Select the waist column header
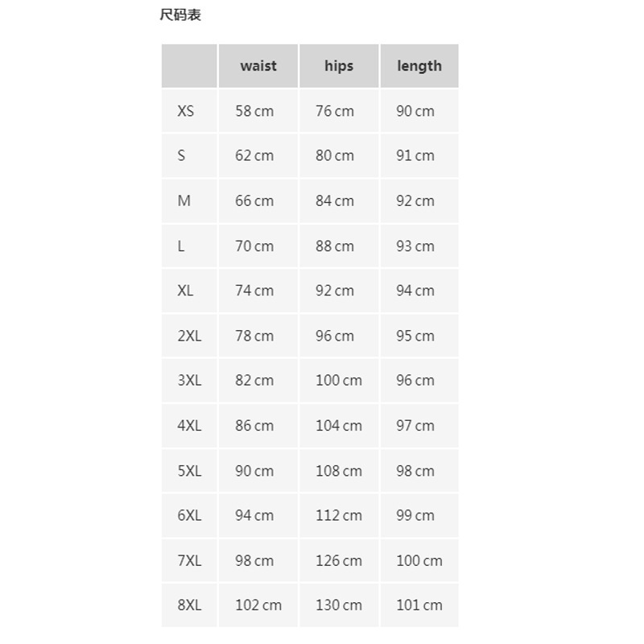The height and width of the screenshot is (644, 644). (258, 66)
